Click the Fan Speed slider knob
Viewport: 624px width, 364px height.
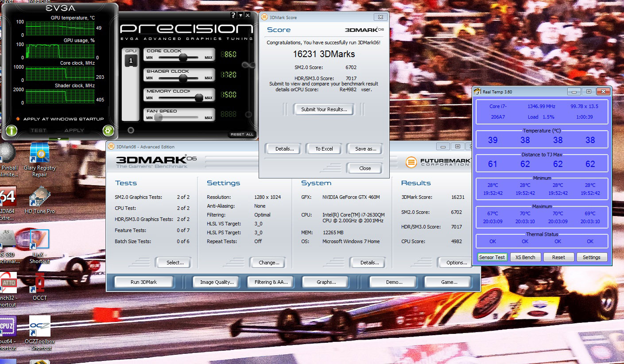(x=159, y=118)
